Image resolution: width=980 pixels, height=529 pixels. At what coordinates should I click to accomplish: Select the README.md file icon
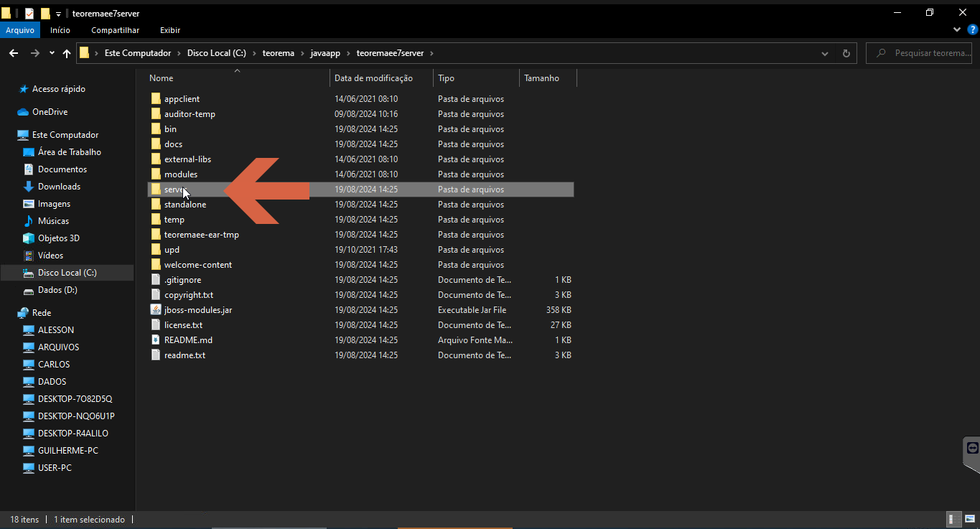coord(156,340)
